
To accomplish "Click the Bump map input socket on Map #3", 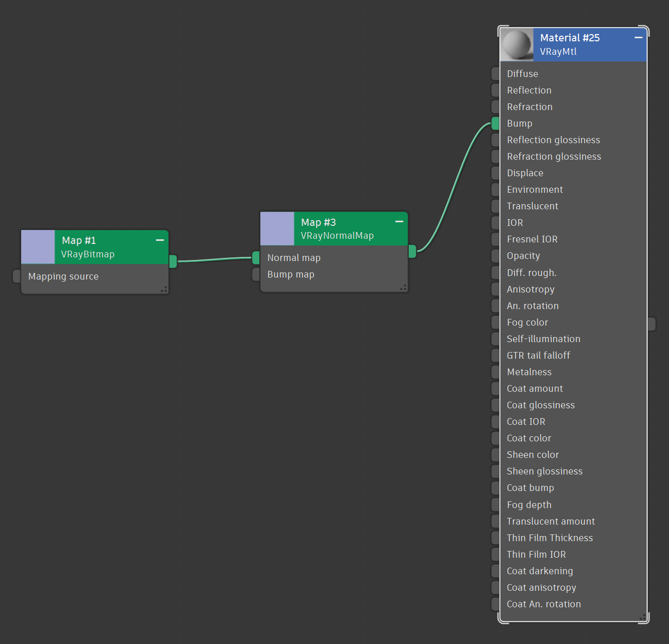I will tap(256, 274).
